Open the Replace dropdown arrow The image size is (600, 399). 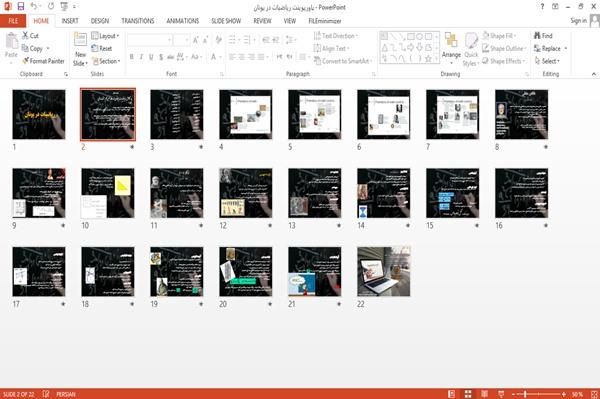(566, 48)
